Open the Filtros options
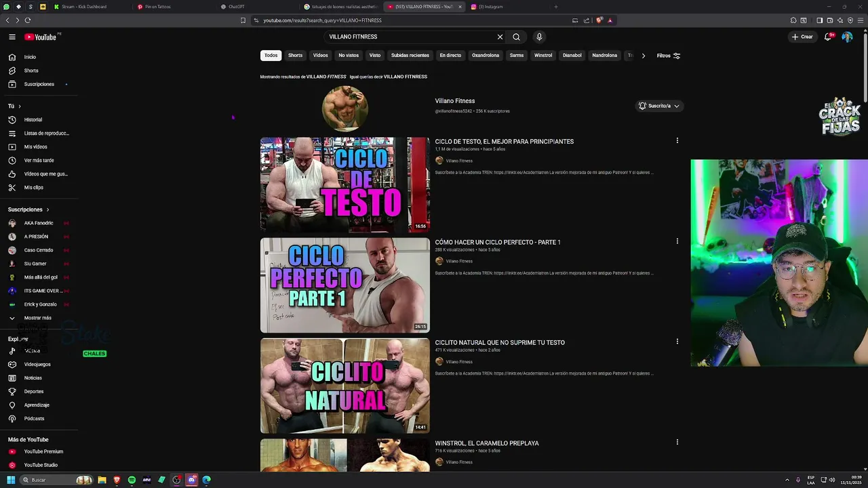The width and height of the screenshot is (868, 488). [x=669, y=56]
